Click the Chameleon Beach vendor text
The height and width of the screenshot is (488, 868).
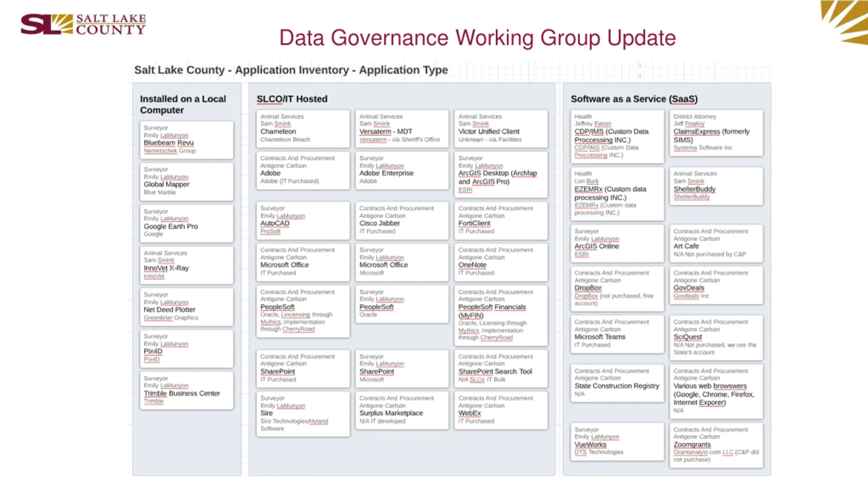coord(285,139)
